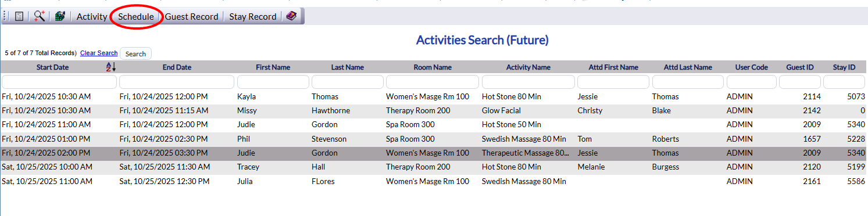
Task: Focus the Activity Name filter box
Action: (528, 82)
